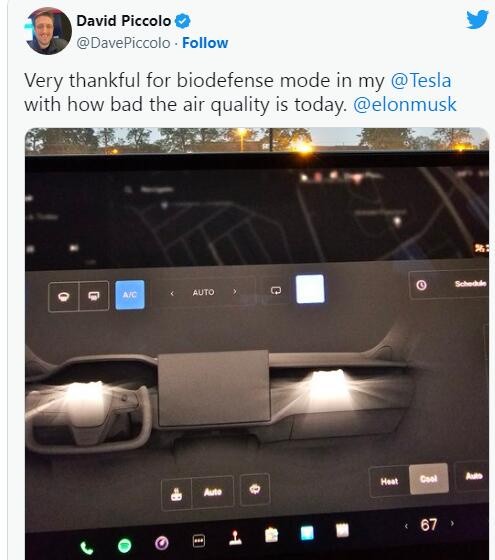Toggle the highlighted bioweapon defense button

tap(310, 289)
